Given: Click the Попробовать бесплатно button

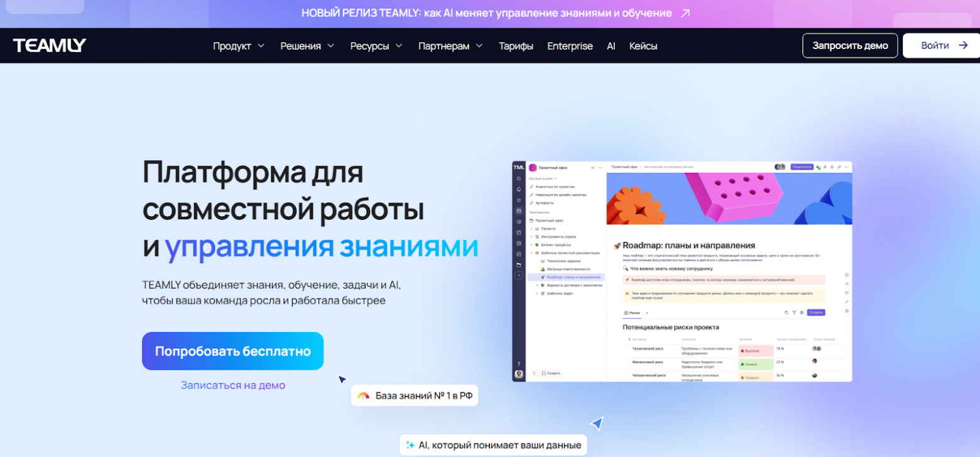Looking at the screenshot, I should tap(232, 351).
